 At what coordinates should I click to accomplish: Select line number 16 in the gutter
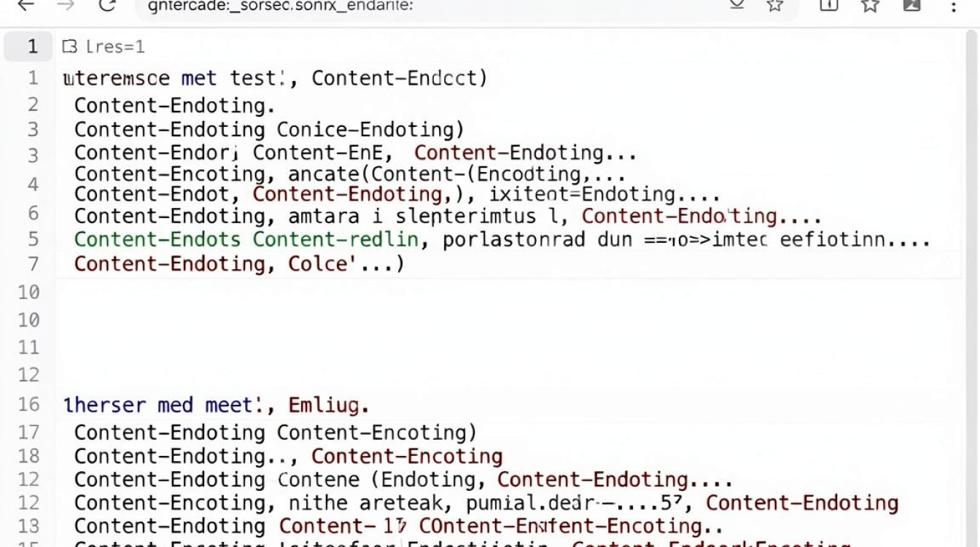(28, 405)
